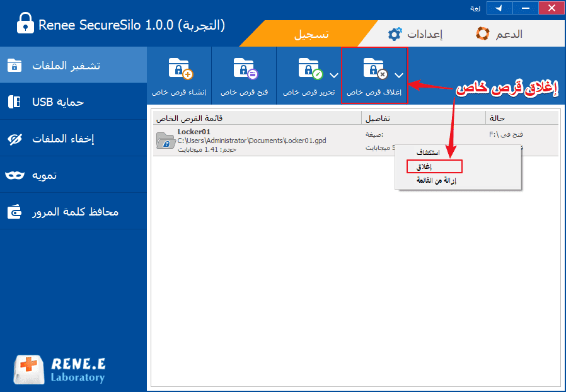Screen dimensions: 566x392
Task: Open the تسجيل registration tab
Action: point(309,33)
